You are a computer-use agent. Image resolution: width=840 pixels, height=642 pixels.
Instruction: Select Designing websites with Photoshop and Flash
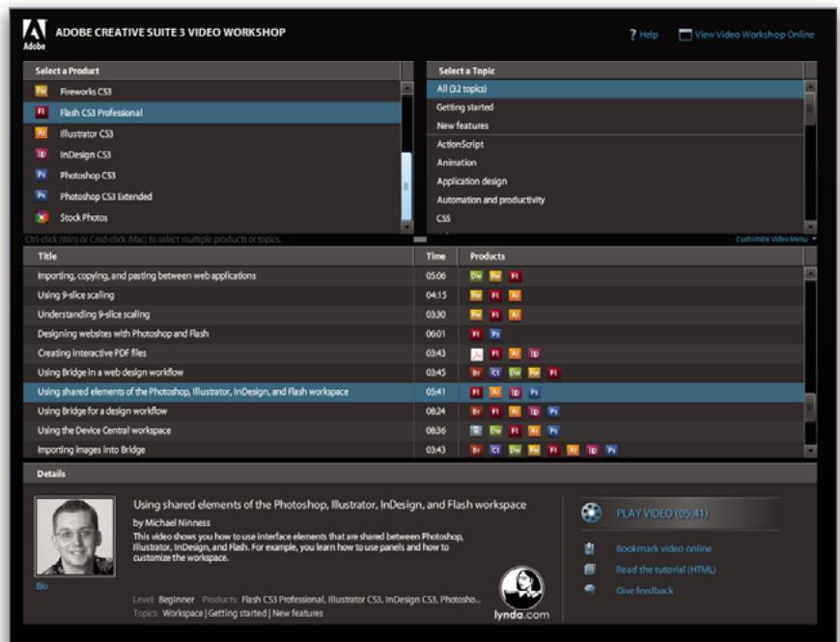coord(413,334)
